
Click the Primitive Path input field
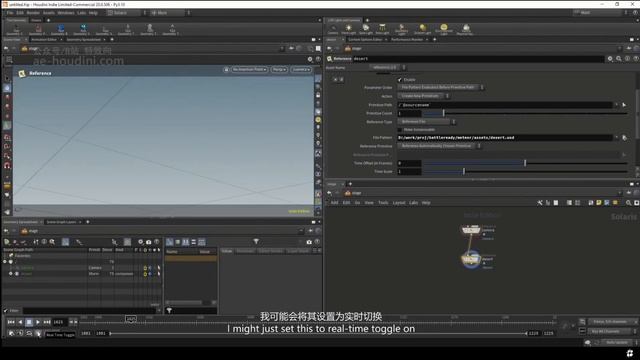505,105
